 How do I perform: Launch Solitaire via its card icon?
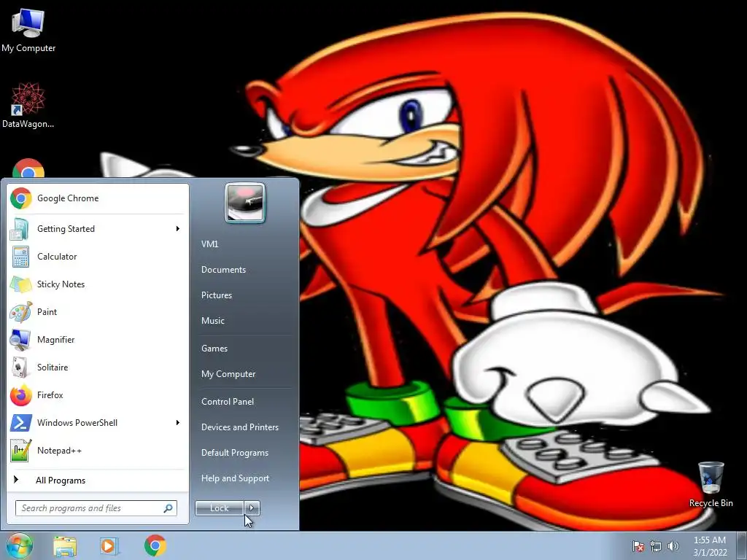click(x=20, y=367)
